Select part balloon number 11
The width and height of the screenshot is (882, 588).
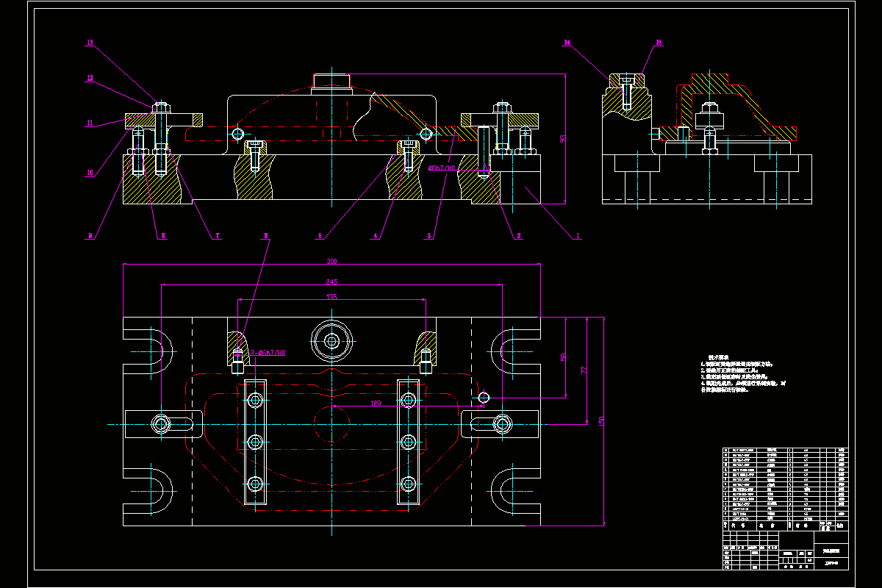(x=90, y=123)
